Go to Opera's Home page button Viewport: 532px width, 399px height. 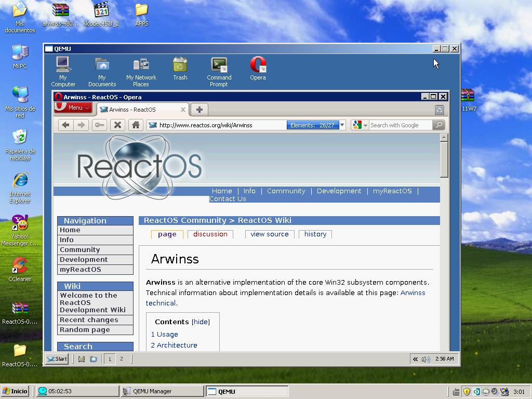136,125
